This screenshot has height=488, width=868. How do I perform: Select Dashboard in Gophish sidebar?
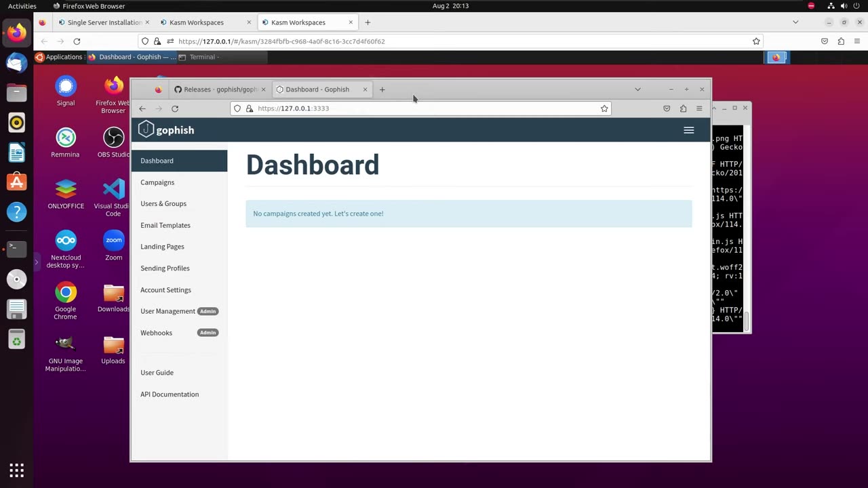click(x=179, y=161)
